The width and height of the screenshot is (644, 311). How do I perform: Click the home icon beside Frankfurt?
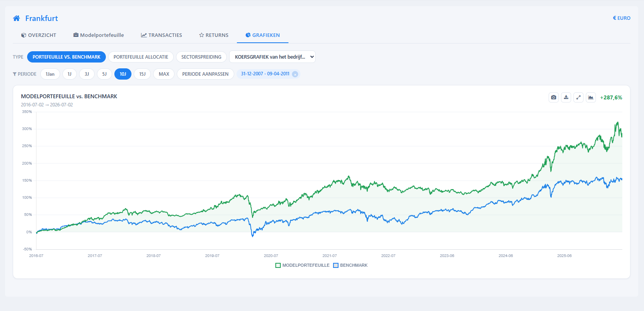coord(16,18)
